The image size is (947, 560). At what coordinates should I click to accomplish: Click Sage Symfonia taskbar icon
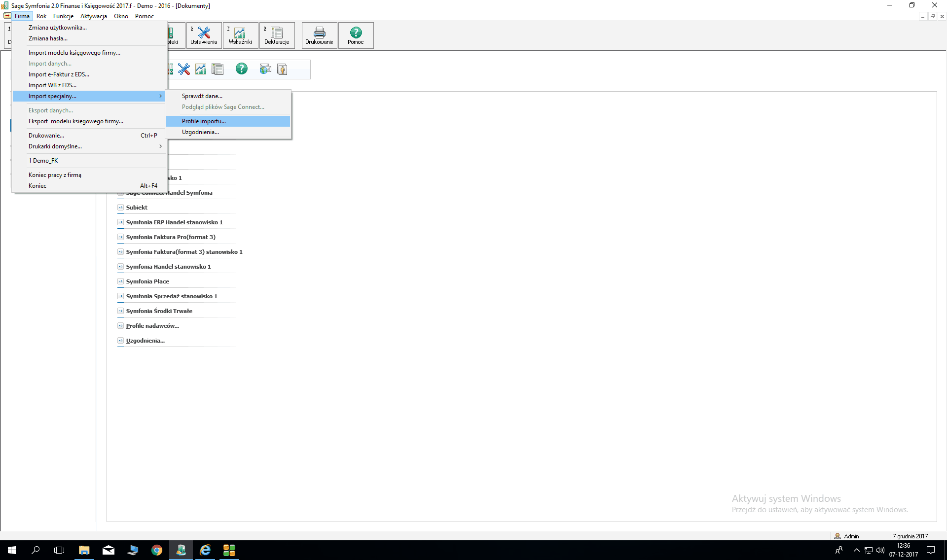point(181,550)
